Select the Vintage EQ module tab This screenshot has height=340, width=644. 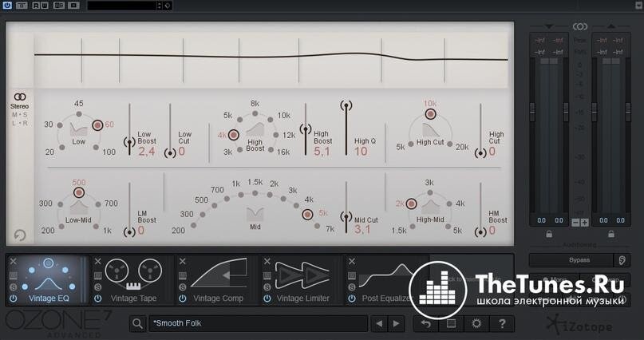point(49,280)
